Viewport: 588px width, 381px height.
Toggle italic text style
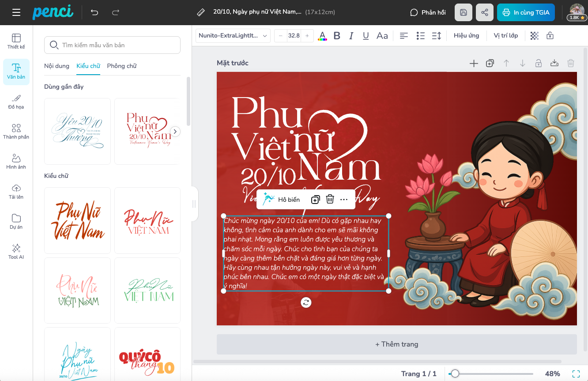351,36
